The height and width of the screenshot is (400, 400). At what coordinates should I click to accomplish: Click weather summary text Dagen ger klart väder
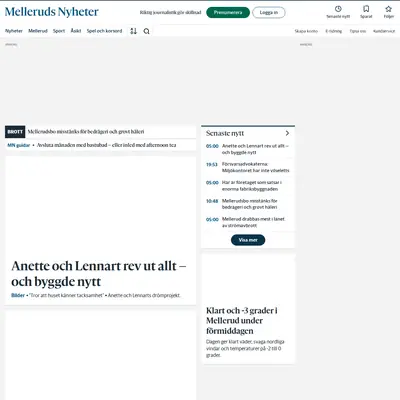pos(245,348)
